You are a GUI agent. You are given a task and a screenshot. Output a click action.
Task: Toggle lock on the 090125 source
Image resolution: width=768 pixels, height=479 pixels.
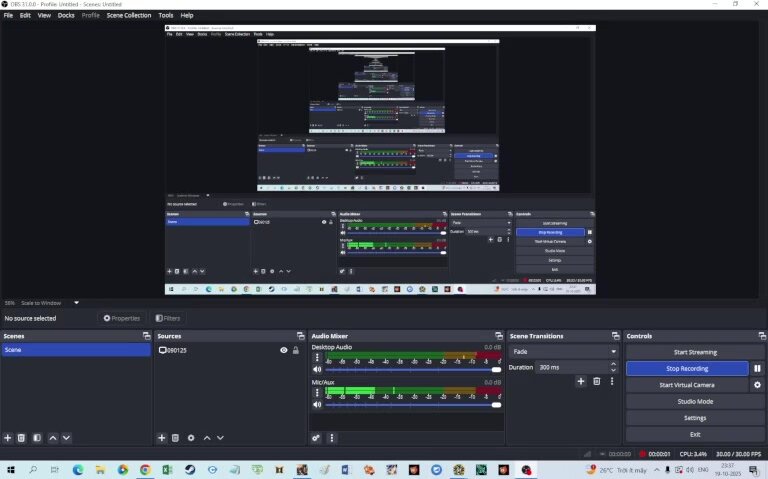[296, 351]
